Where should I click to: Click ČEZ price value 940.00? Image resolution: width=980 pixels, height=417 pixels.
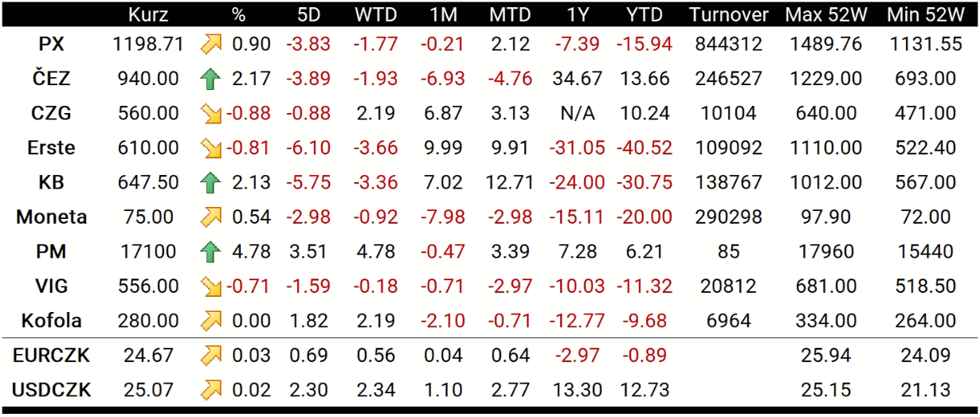[x=147, y=79]
